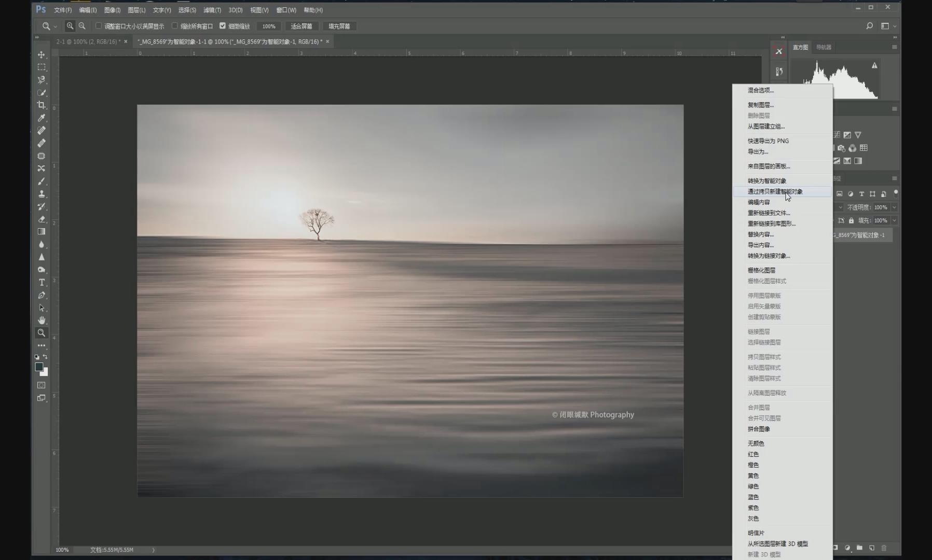The width and height of the screenshot is (932, 560).
Task: Change screen mode from toolbox
Action: click(42, 398)
